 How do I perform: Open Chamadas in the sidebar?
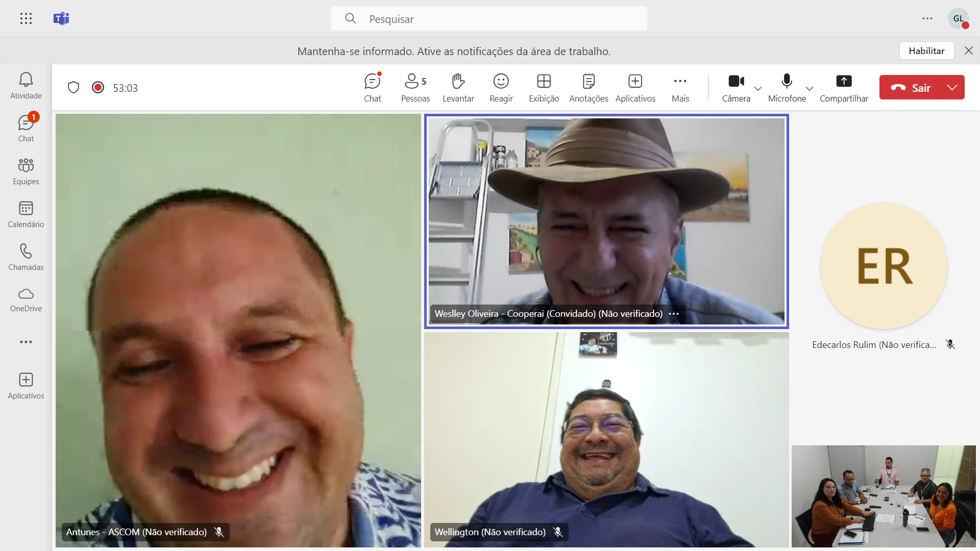[x=26, y=257]
